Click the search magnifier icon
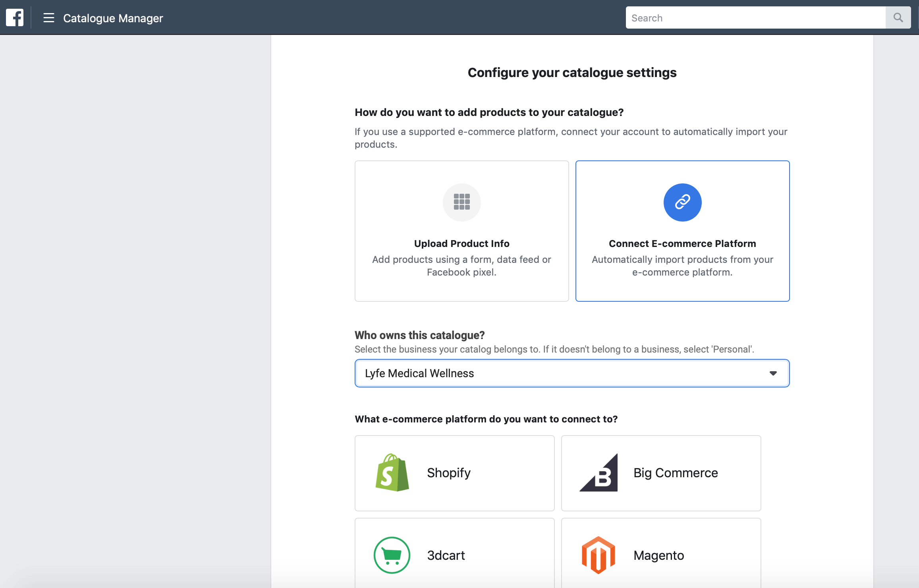The image size is (919, 588). [x=898, y=17]
